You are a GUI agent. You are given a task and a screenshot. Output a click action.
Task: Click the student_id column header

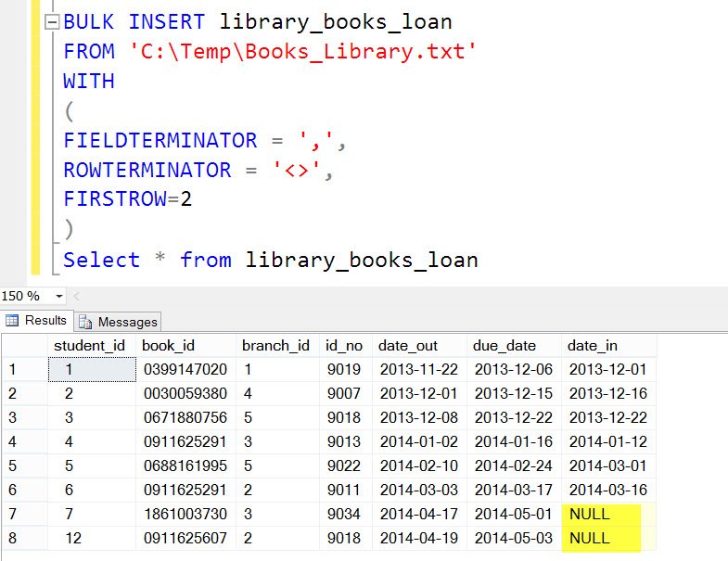pos(92,346)
